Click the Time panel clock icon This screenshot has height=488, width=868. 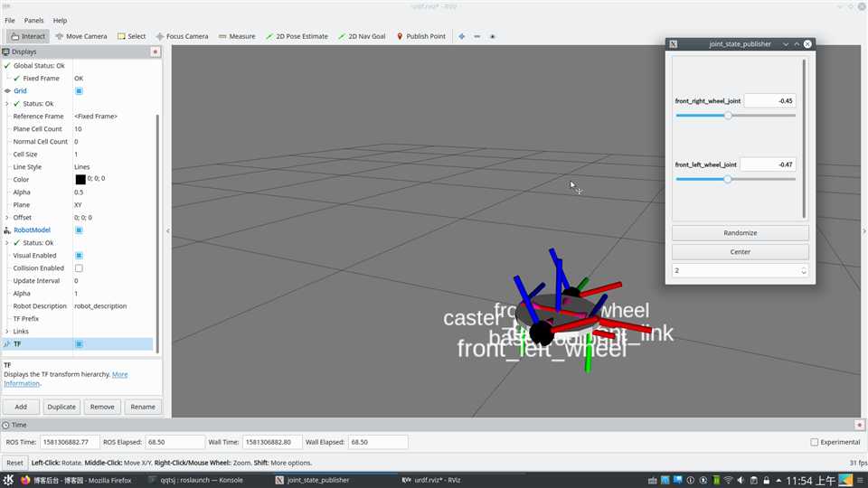(5, 425)
